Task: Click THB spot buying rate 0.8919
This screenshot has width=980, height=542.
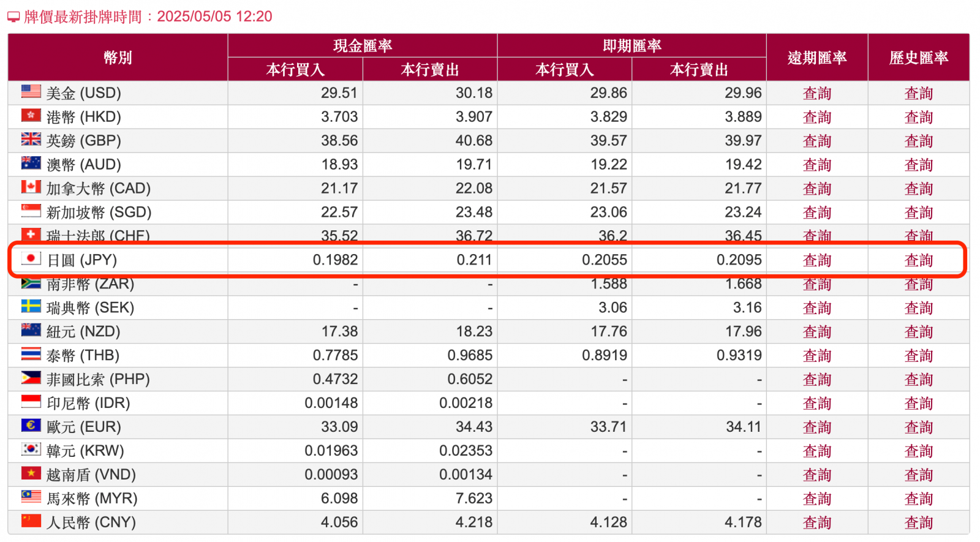Action: point(605,355)
